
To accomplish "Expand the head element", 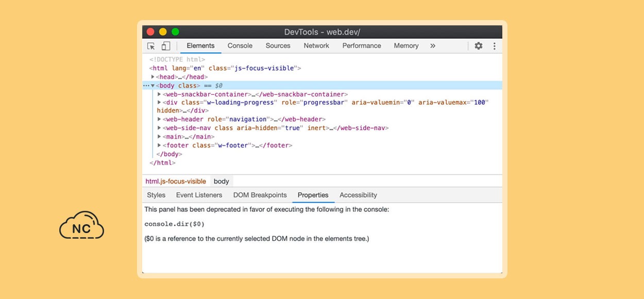I will tap(153, 77).
